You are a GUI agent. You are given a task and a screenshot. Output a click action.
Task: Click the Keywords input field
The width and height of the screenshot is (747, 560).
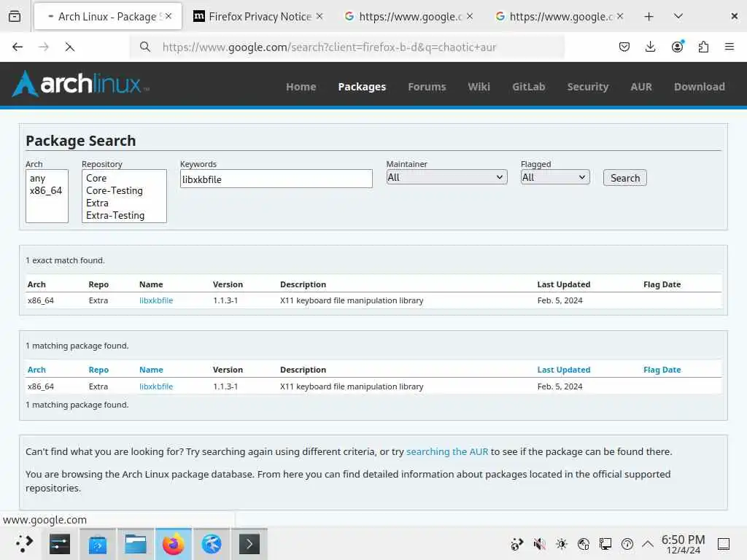coord(276,179)
